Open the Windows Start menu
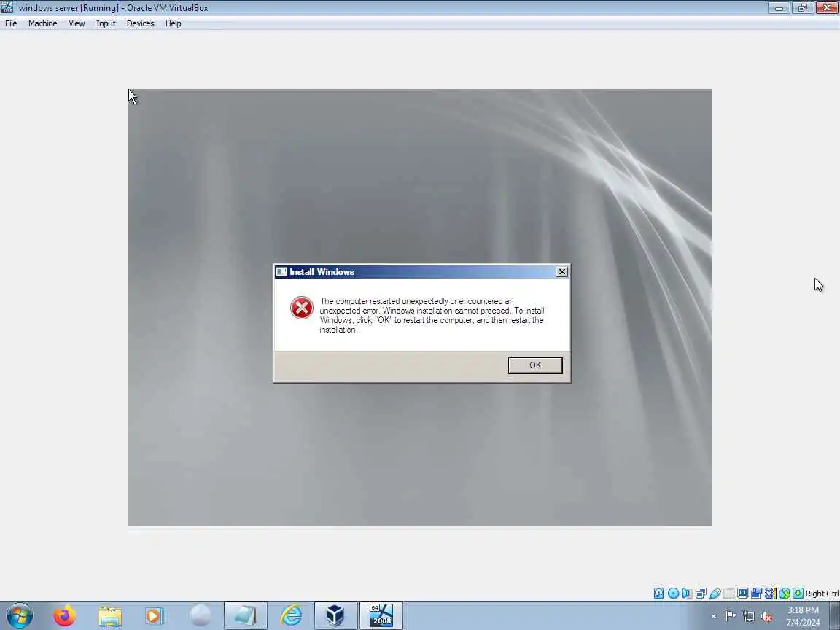Viewport: 840px width, 630px height. point(19,615)
